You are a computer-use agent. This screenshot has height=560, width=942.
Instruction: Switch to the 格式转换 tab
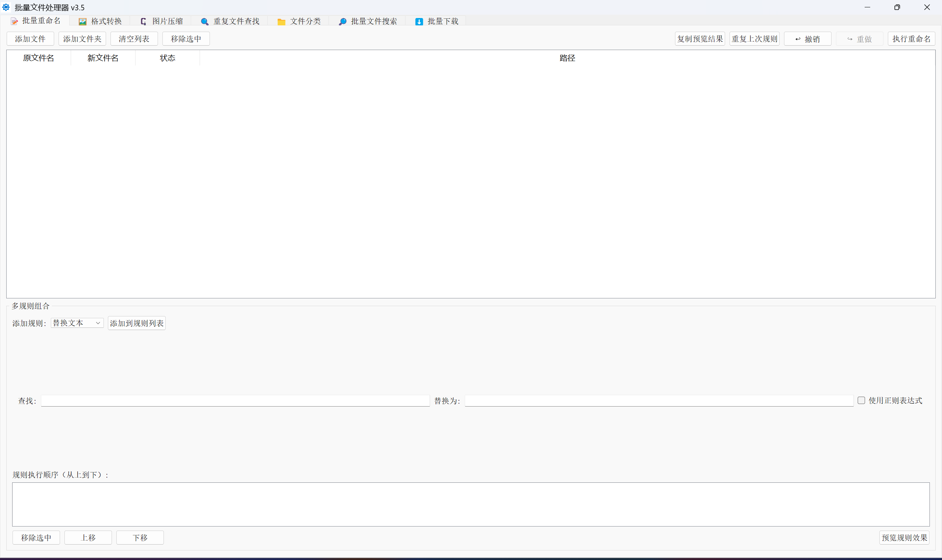pos(100,21)
